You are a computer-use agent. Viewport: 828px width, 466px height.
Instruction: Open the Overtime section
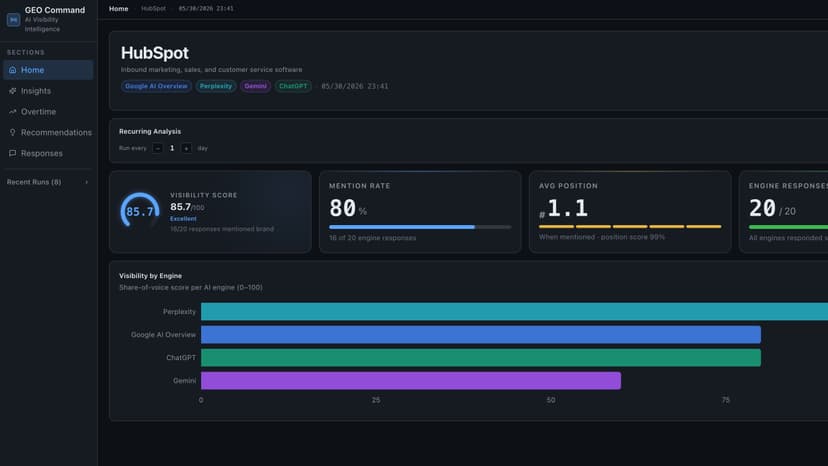[x=48, y=111]
